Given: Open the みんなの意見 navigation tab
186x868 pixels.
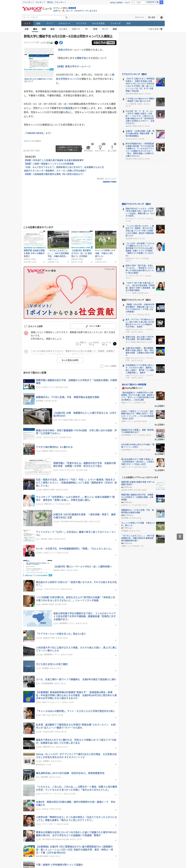Looking at the screenshot, I should [98, 24].
